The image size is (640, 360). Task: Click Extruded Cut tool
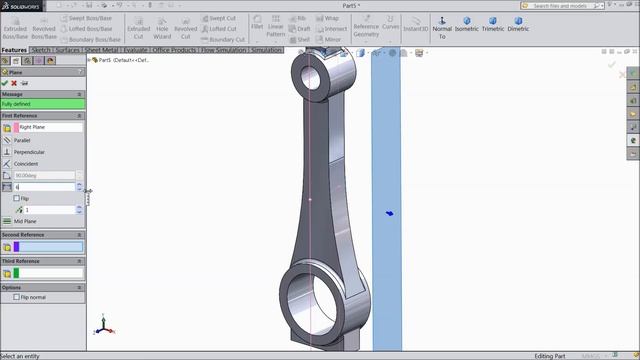coord(138,28)
